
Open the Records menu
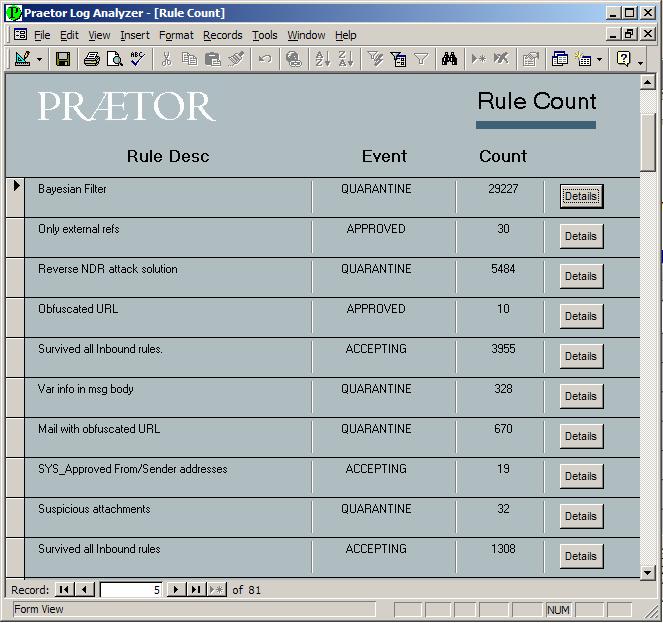(222, 35)
